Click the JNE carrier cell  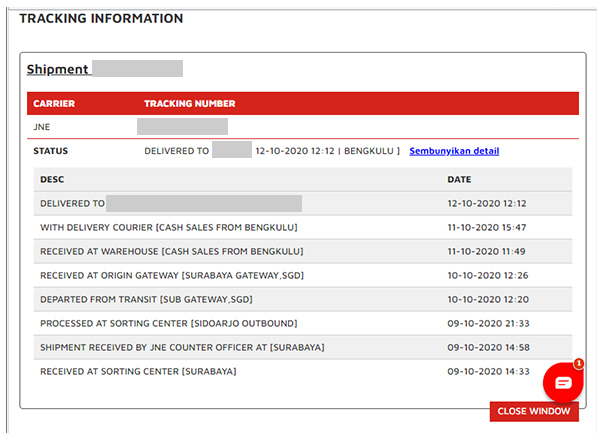point(42,127)
